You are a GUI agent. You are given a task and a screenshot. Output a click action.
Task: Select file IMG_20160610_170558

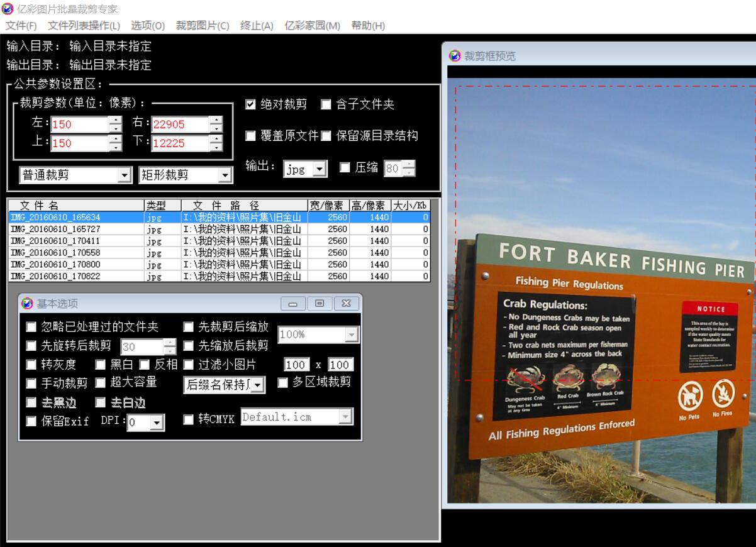point(219,253)
